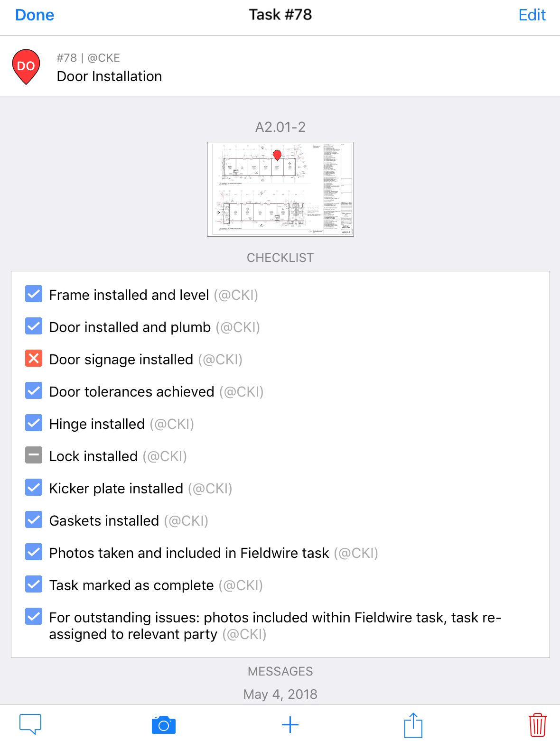Toggle Gaskets installed checkbox
560x741 pixels.
pyautogui.click(x=34, y=520)
